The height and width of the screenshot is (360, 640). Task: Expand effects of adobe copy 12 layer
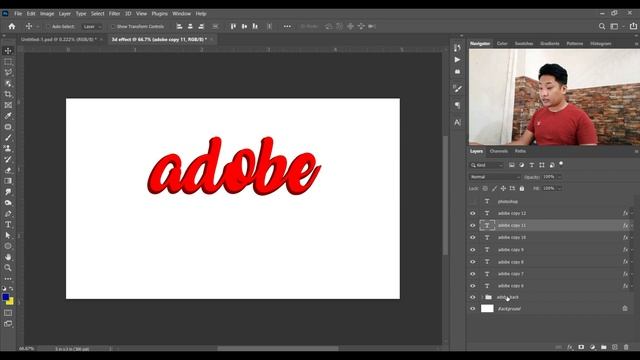point(632,213)
